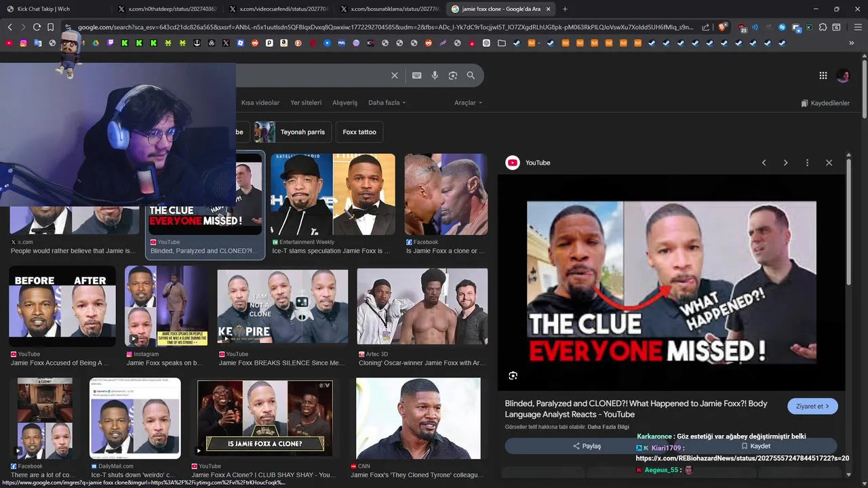
Task: Open BEFORE AFTER comparison thumbnail
Action: click(62, 306)
